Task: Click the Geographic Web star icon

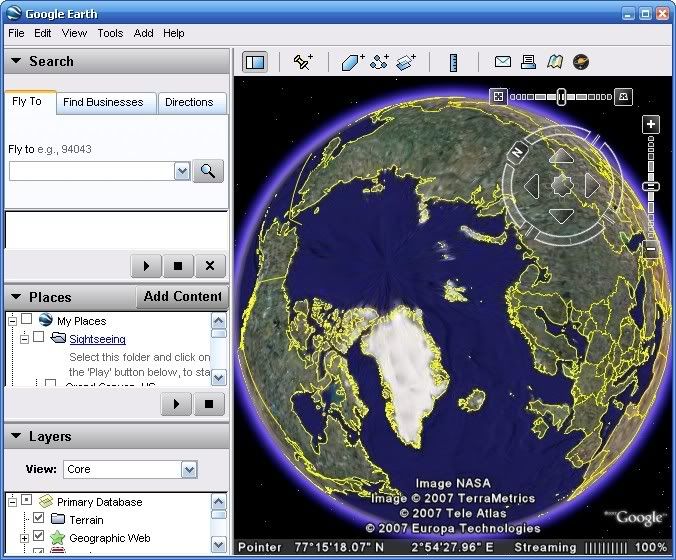Action: point(57,538)
